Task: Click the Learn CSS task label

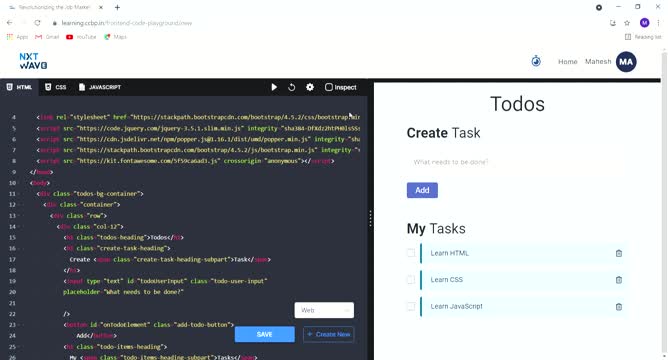Action: [x=446, y=279]
